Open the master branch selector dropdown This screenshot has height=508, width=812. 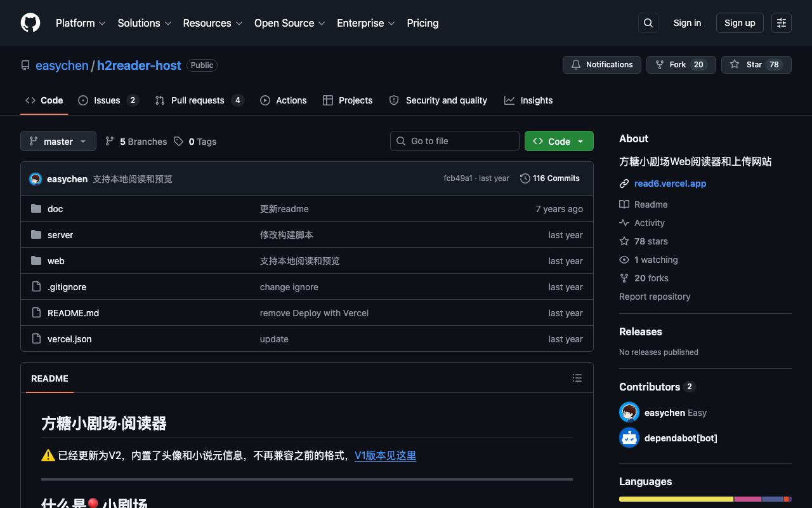58,141
